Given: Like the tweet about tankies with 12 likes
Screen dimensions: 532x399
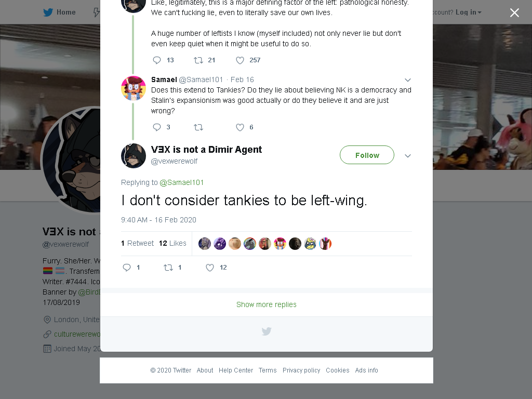Looking at the screenshot, I should pyautogui.click(x=210, y=268).
